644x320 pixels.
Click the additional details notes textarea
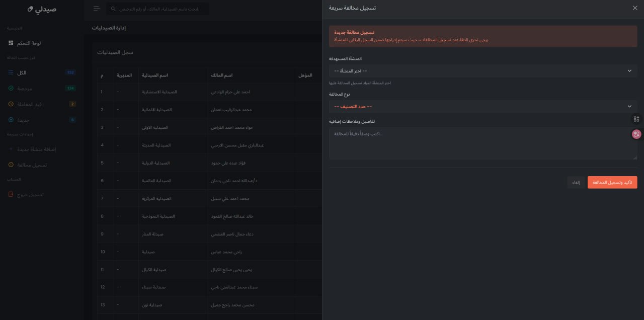tap(483, 143)
